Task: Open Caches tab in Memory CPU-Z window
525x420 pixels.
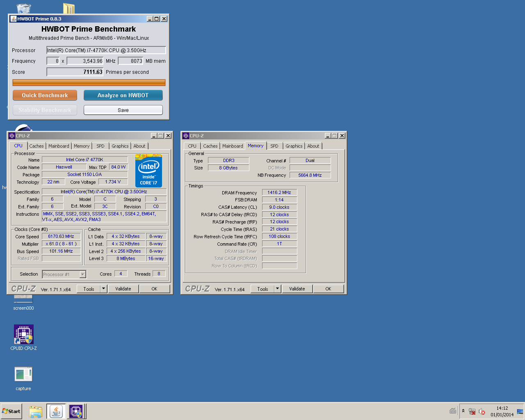Action: (x=210, y=146)
